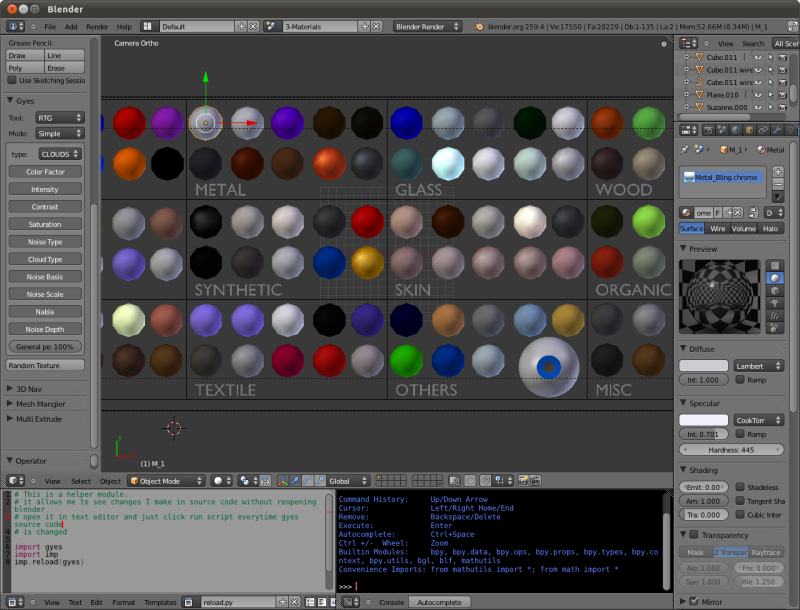Open material datablock browser sphere icon
Viewport: 800px width, 610px height.
(x=686, y=213)
